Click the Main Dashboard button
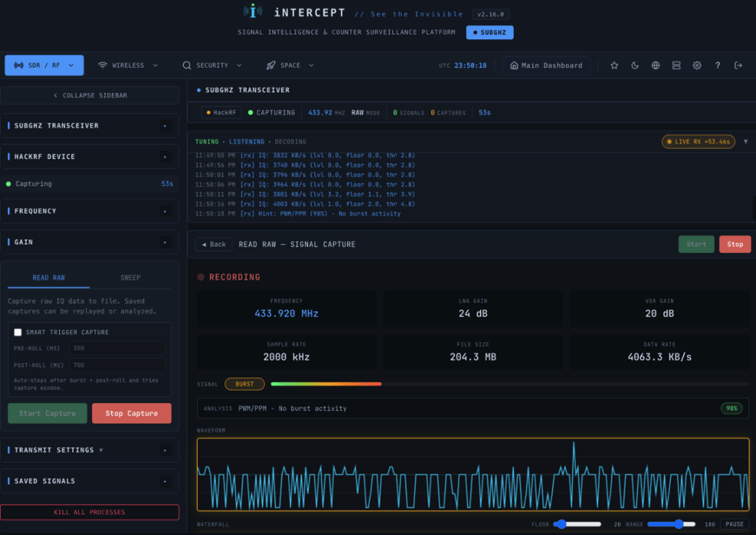 547,65
